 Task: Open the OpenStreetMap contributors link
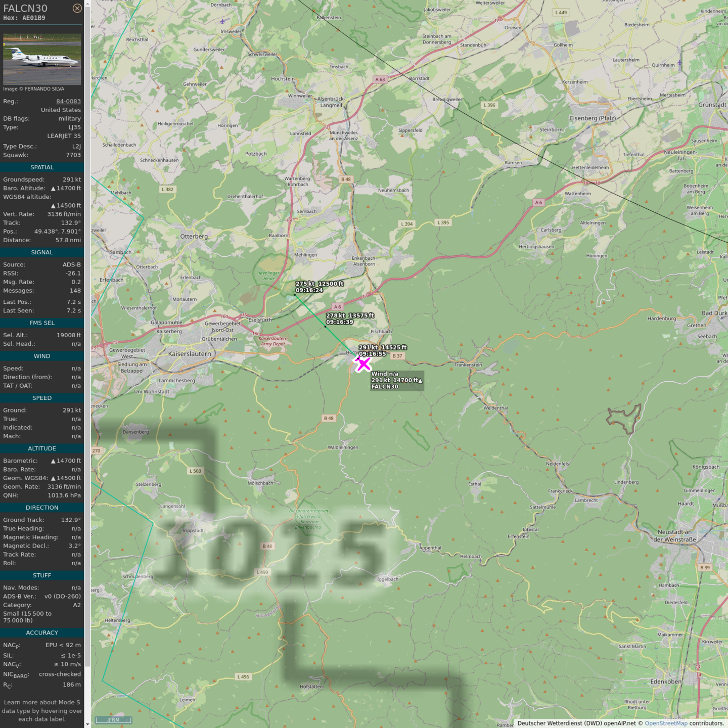point(666,723)
